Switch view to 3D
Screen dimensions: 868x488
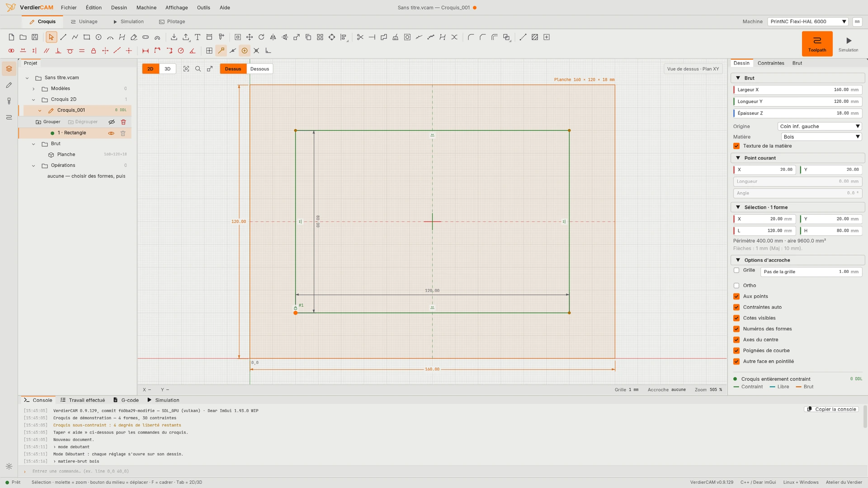[167, 69]
